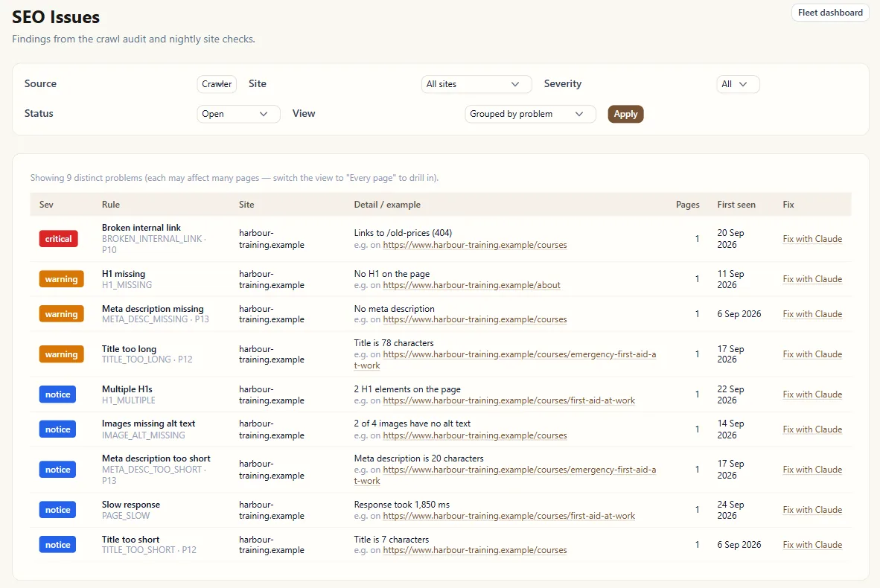Image resolution: width=880 pixels, height=588 pixels.
Task: Click warning badge on H1 missing row
Action: click(x=61, y=279)
